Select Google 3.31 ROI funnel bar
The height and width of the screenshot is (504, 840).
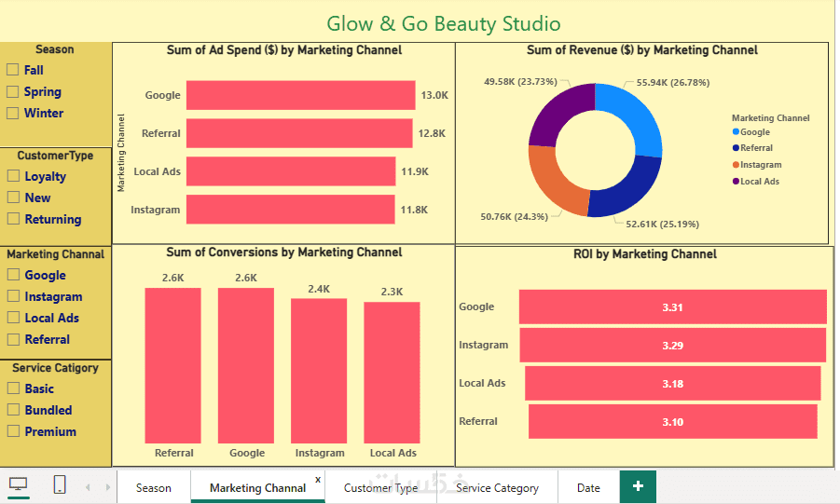[x=673, y=306]
